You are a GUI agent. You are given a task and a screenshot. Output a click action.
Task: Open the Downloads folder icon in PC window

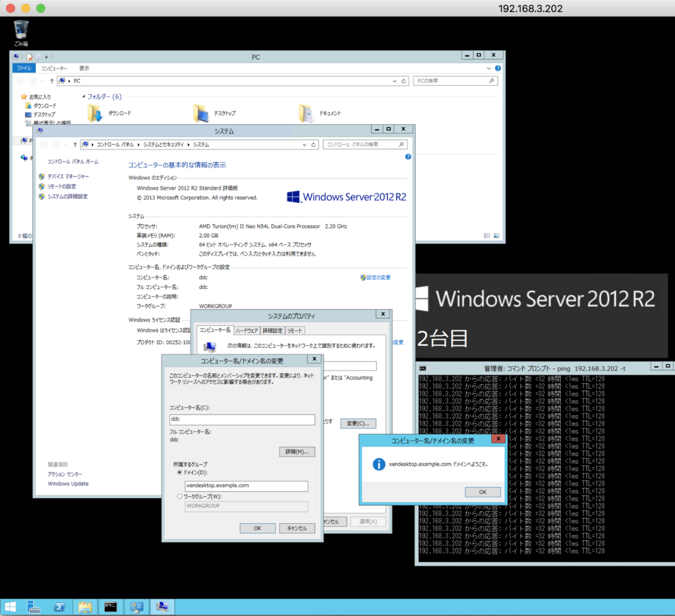(x=96, y=113)
